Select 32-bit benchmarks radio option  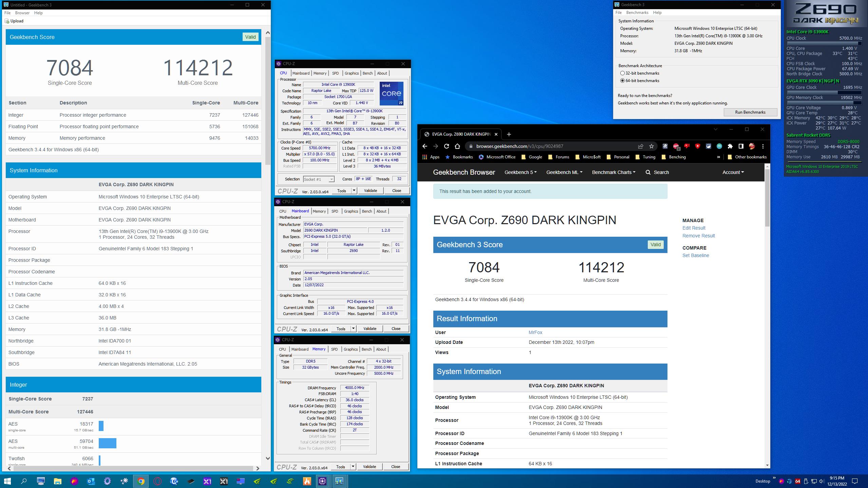pos(622,73)
